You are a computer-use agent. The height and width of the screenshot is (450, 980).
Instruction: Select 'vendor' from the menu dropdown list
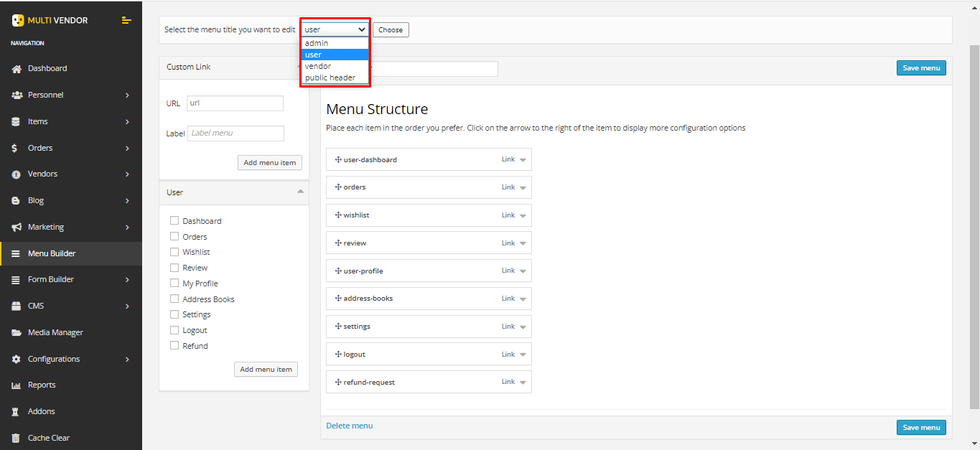pyautogui.click(x=318, y=66)
